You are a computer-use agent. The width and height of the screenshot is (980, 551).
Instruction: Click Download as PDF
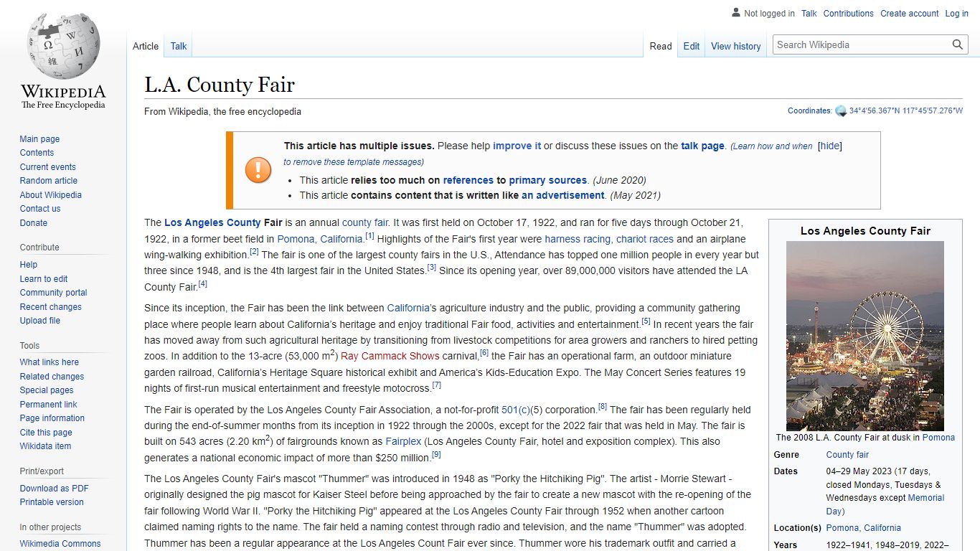point(54,489)
